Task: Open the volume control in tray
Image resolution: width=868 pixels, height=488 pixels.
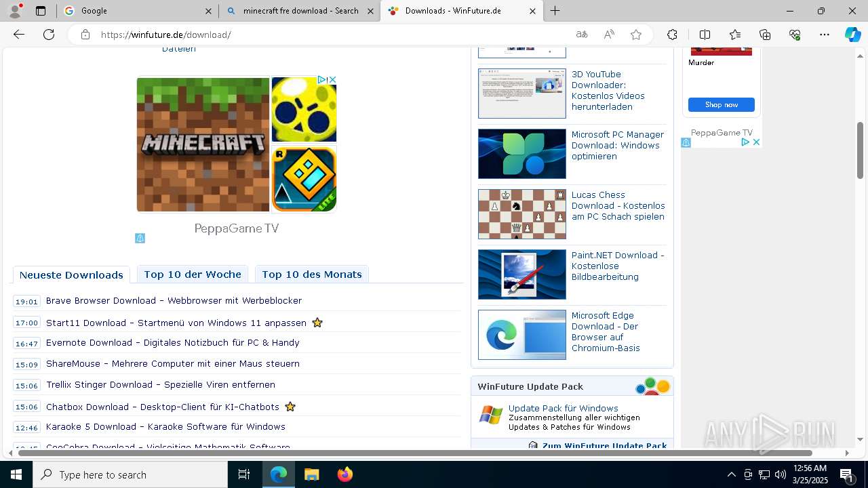Action: point(781,474)
